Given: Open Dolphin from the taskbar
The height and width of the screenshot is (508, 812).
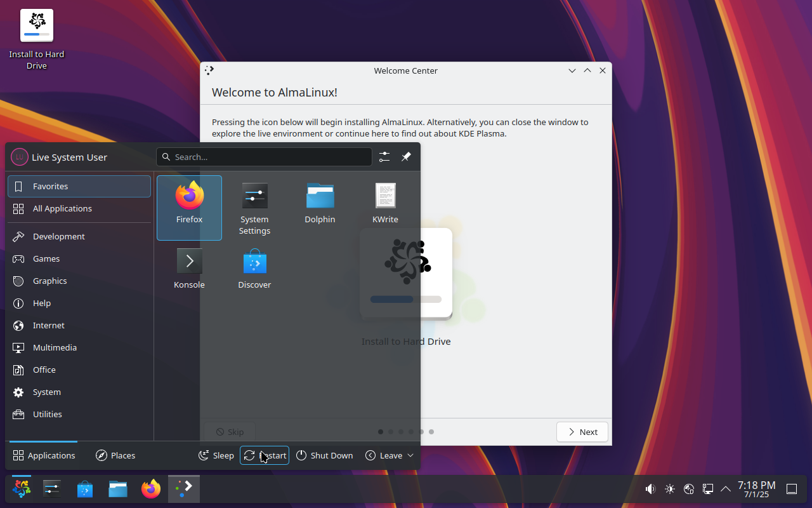Looking at the screenshot, I should pos(118,489).
